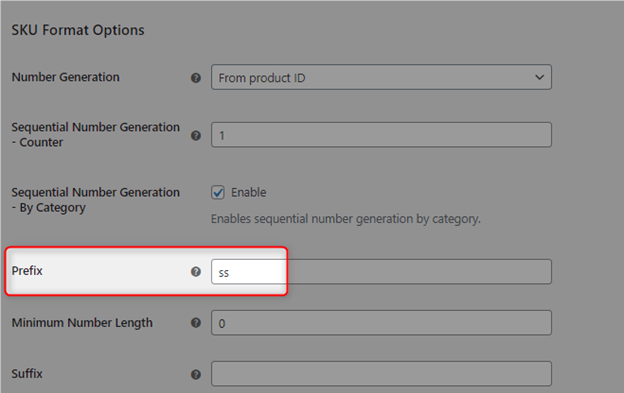The width and height of the screenshot is (624, 393).
Task: Uncheck the Enable checkbox for By Category
Action: tap(218, 193)
